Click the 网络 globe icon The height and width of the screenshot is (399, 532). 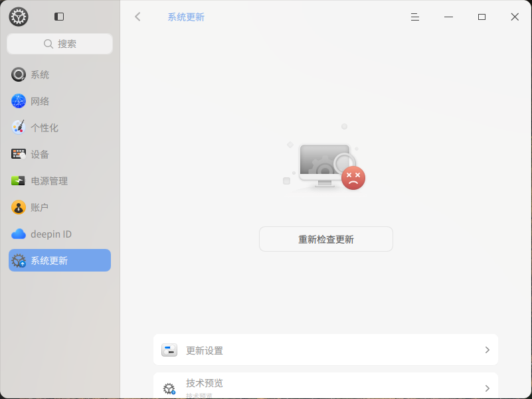coord(19,101)
